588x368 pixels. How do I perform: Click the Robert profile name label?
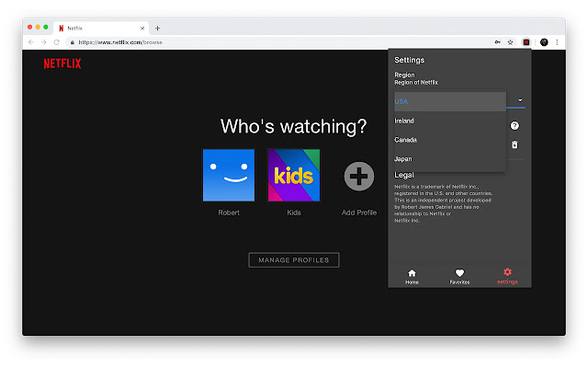coord(229,213)
